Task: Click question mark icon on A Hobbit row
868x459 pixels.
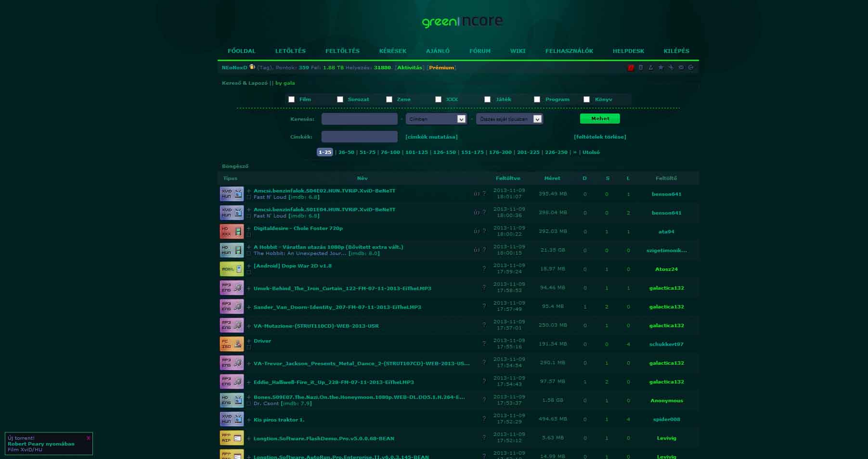Action: [x=484, y=250]
